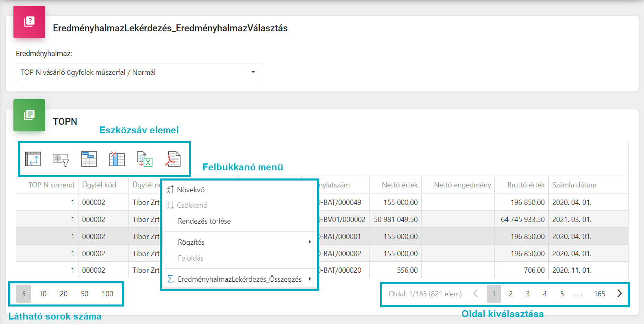Click the EredményhalmazLekérdezés_EredményhalmazVálasztás heading

coord(170,28)
